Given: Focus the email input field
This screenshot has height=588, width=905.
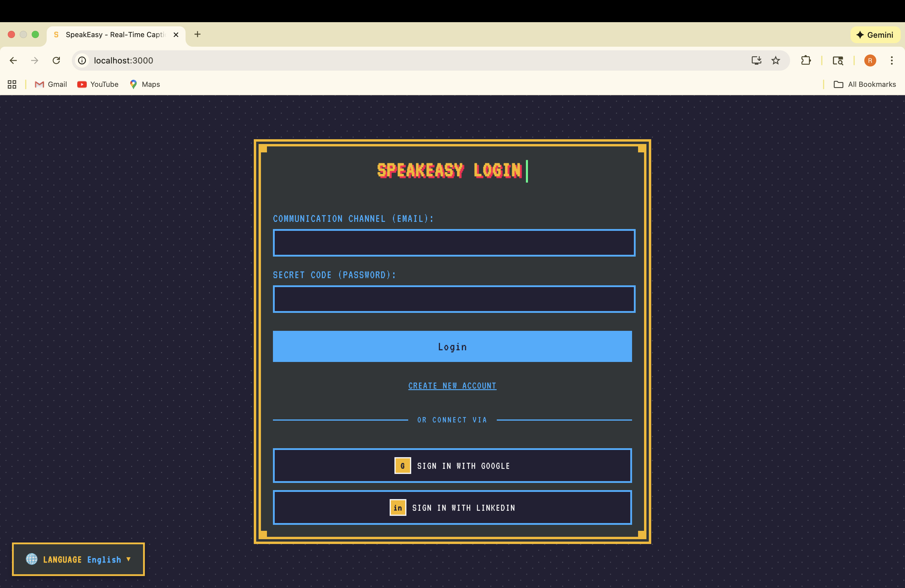Looking at the screenshot, I should 454,243.
